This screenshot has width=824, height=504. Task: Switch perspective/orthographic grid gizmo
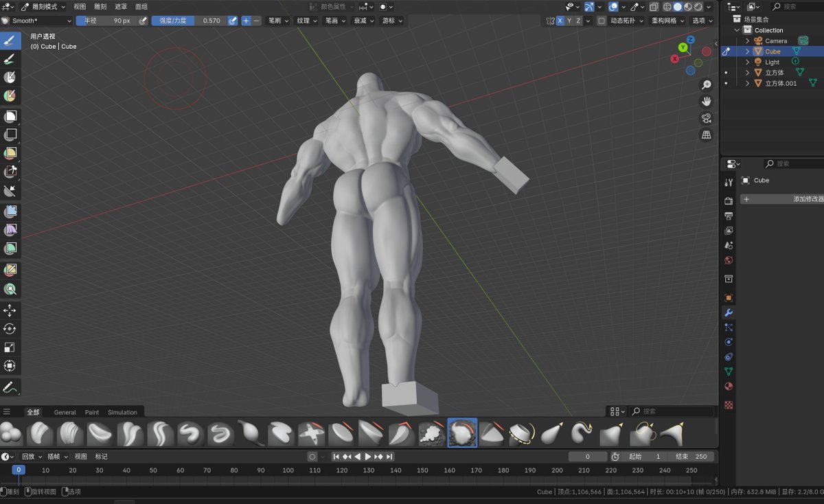click(706, 135)
